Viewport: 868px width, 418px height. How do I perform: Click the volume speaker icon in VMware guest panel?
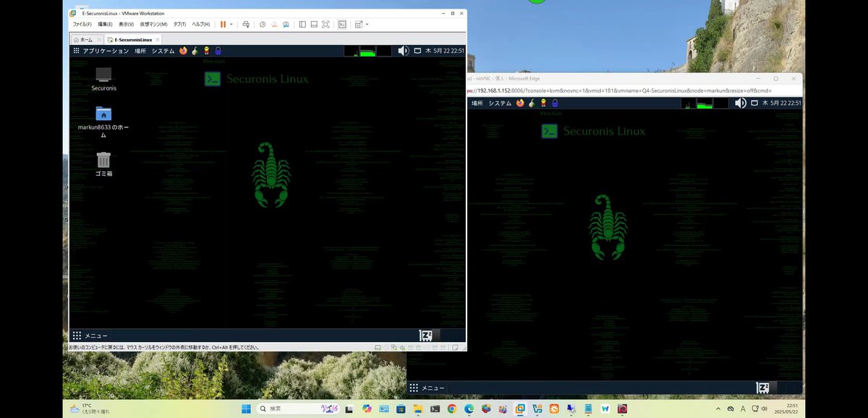click(404, 51)
